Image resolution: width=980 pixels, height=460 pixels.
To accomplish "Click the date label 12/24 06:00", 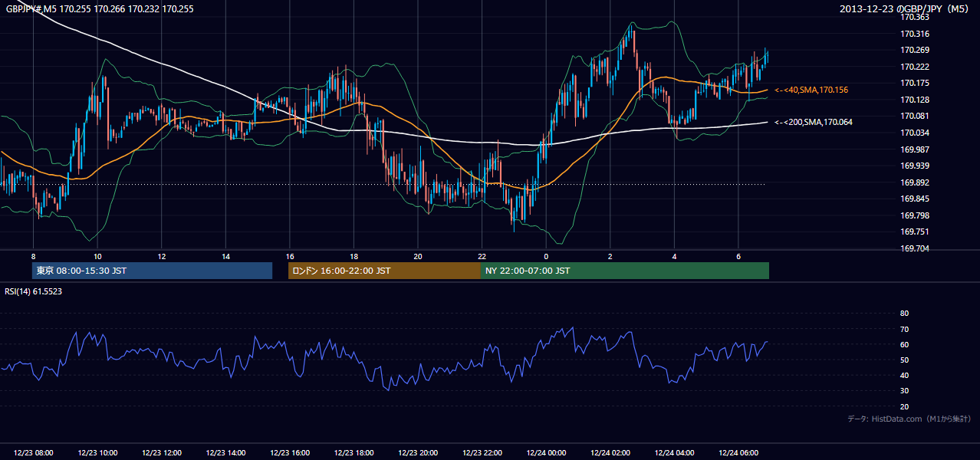I will pos(738,453).
